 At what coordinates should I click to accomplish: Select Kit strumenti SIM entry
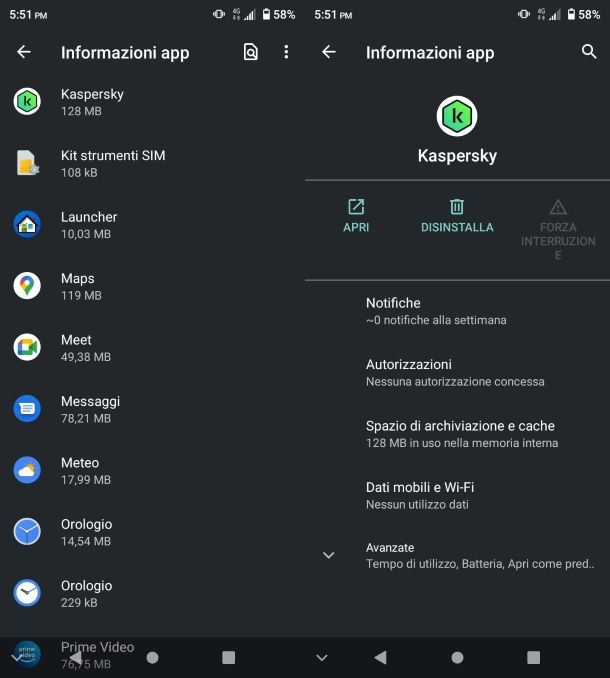152,163
